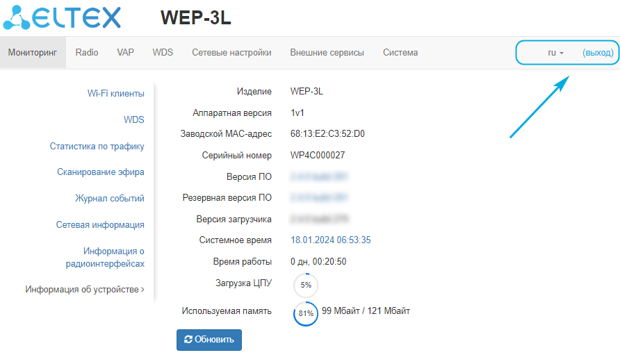
Task: Switch to the Radio tab
Action: coord(87,53)
